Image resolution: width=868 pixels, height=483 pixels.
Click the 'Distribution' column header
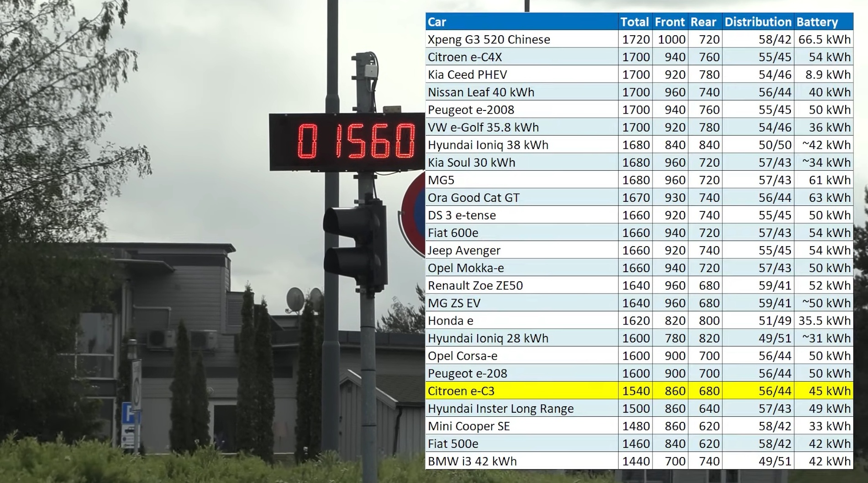pyautogui.click(x=758, y=21)
